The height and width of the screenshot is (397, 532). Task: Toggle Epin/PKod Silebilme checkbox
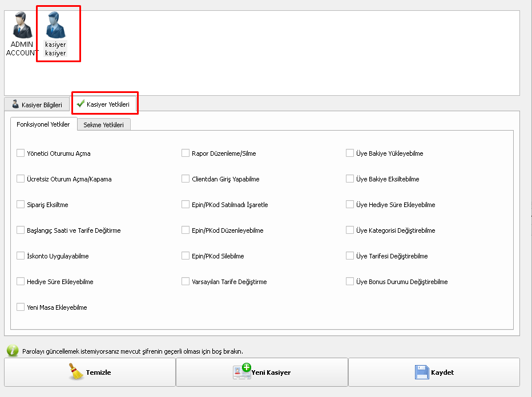point(186,256)
